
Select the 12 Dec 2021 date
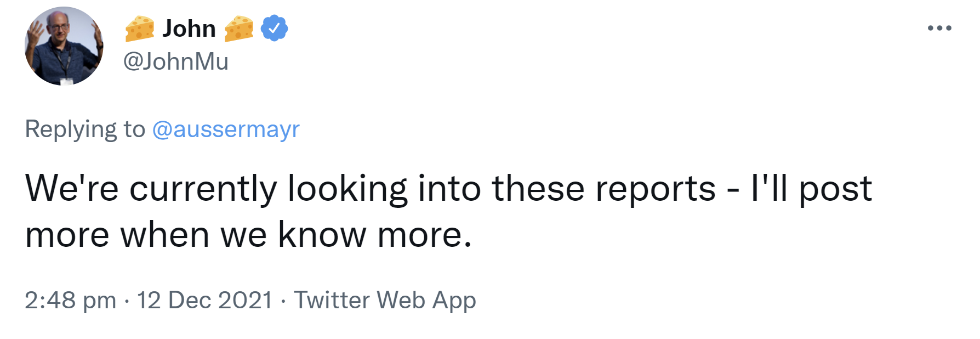204,300
